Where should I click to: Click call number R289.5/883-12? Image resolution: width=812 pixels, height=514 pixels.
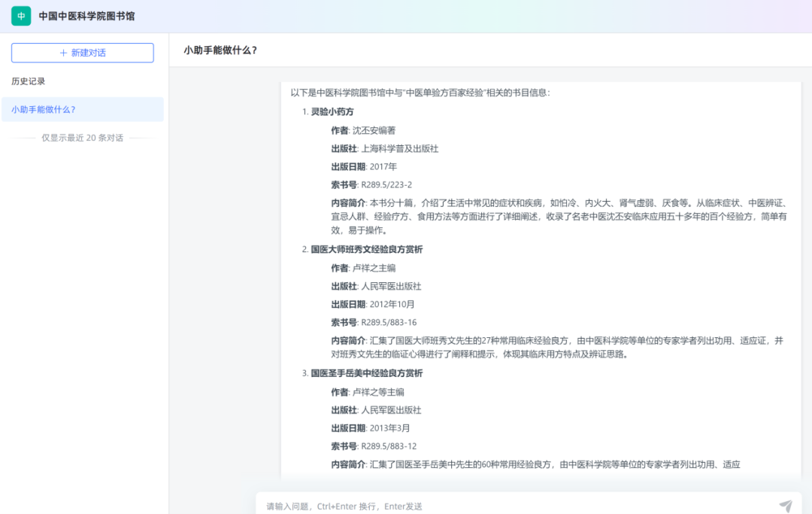coord(389,446)
